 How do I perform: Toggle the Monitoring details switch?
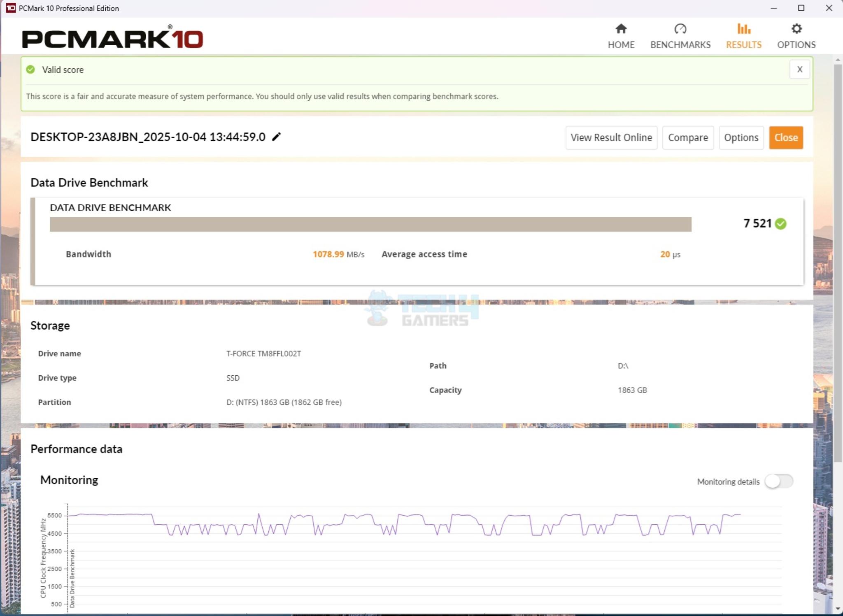779,481
